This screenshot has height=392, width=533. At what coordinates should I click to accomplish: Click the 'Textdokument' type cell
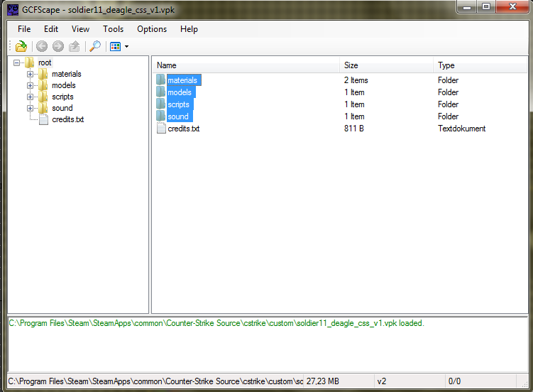click(461, 129)
